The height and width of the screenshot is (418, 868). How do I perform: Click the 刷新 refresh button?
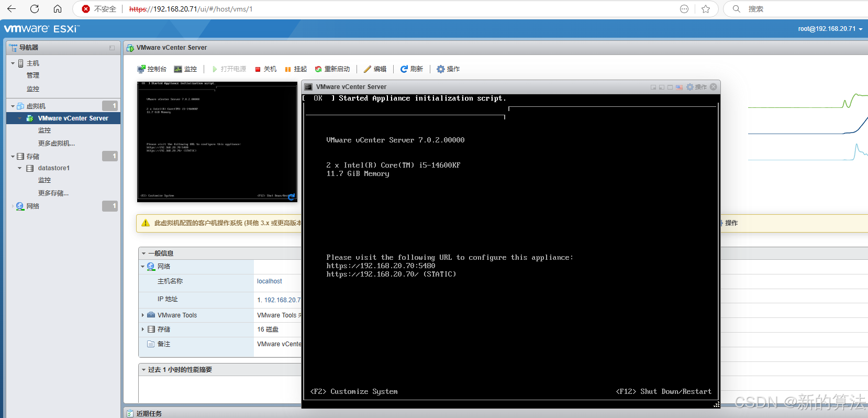coord(411,69)
